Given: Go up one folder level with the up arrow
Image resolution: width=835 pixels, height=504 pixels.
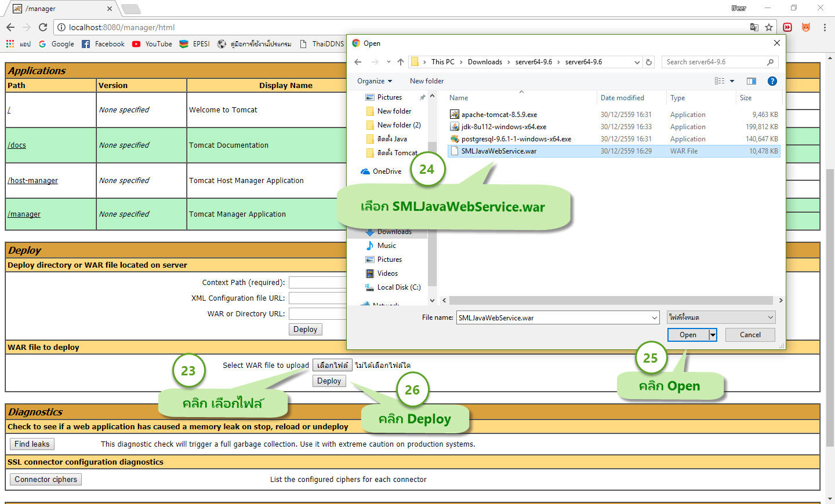Looking at the screenshot, I should coord(401,62).
